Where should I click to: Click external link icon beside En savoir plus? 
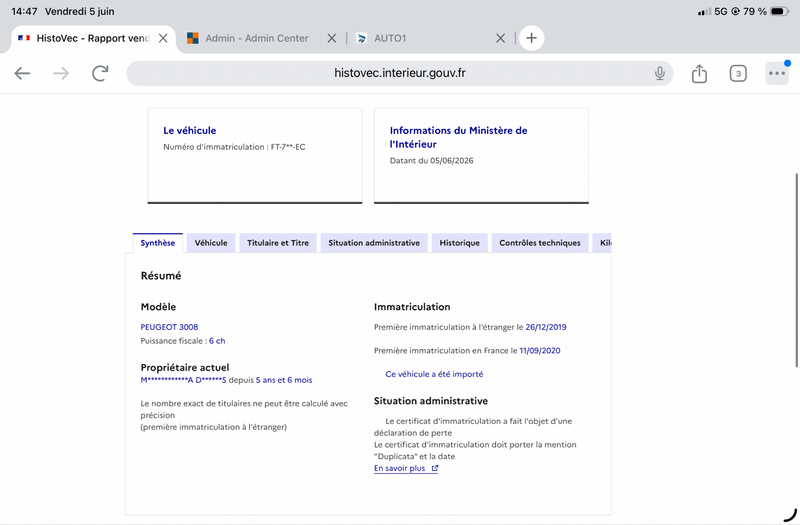pos(435,468)
